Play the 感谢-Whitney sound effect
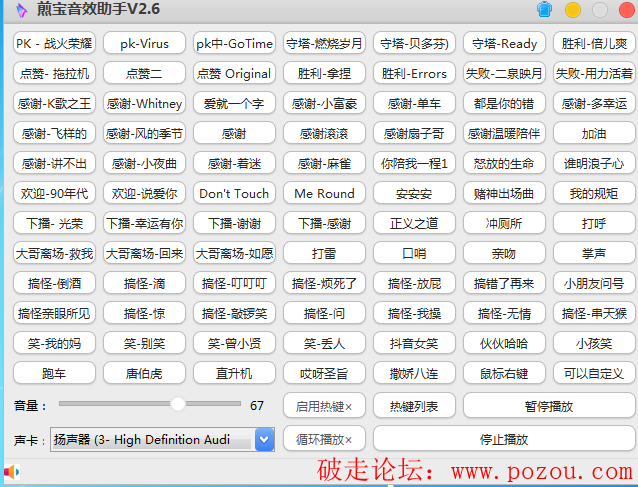 pyautogui.click(x=144, y=104)
